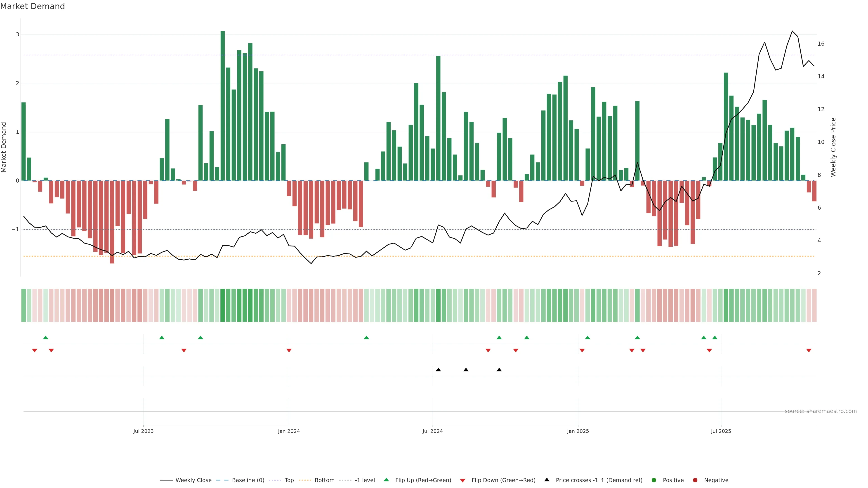This screenshot has height=488, width=868.
Task: Click the Weekly Close Price axis title
Action: click(833, 147)
